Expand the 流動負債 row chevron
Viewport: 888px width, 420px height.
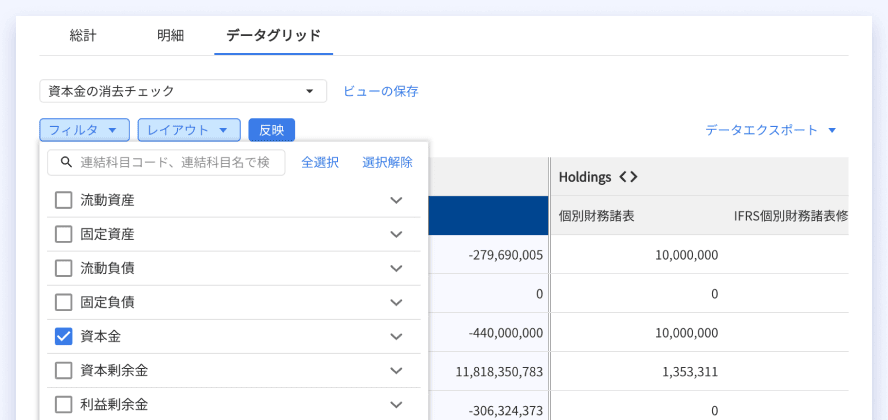(396, 268)
